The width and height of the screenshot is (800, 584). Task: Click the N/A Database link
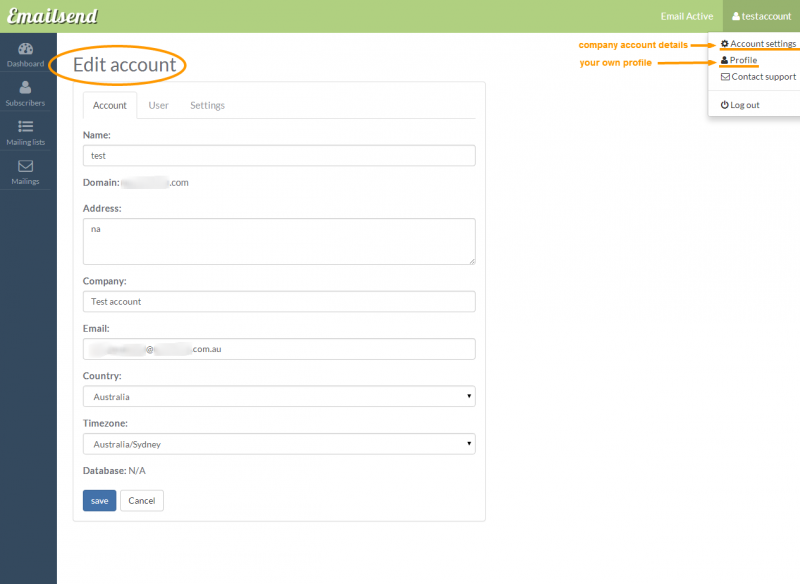pyautogui.click(x=136, y=470)
